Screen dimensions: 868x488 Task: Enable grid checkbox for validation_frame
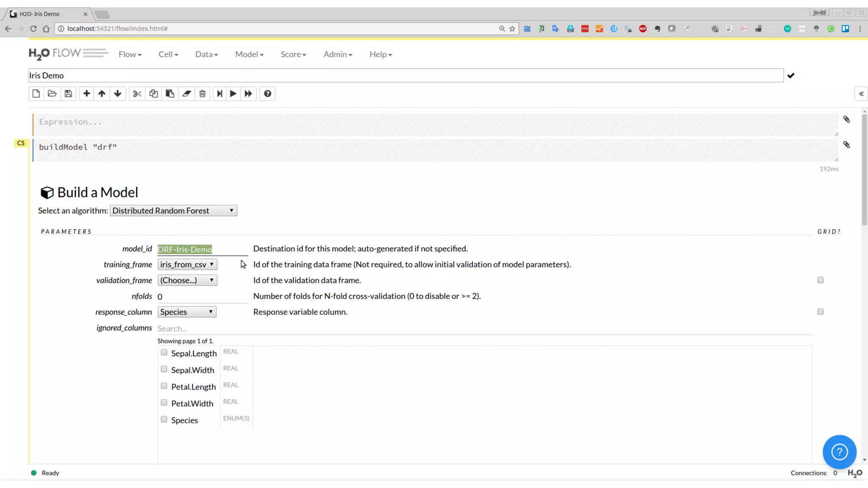(821, 280)
